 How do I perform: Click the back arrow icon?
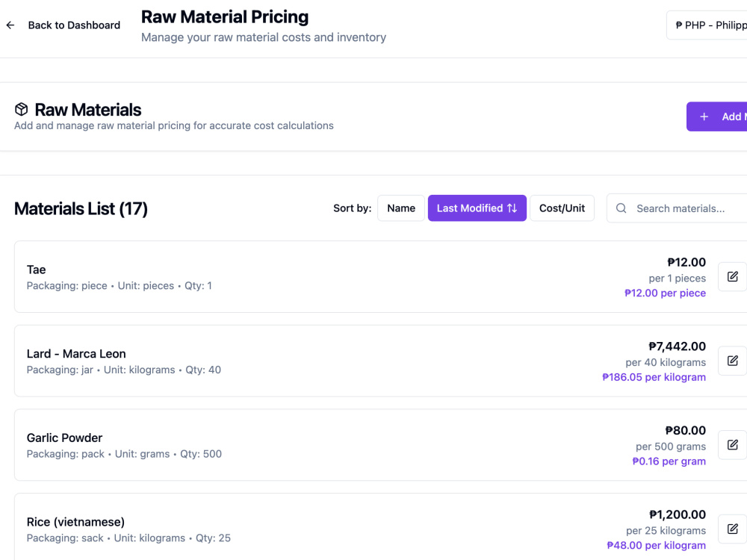(x=10, y=25)
